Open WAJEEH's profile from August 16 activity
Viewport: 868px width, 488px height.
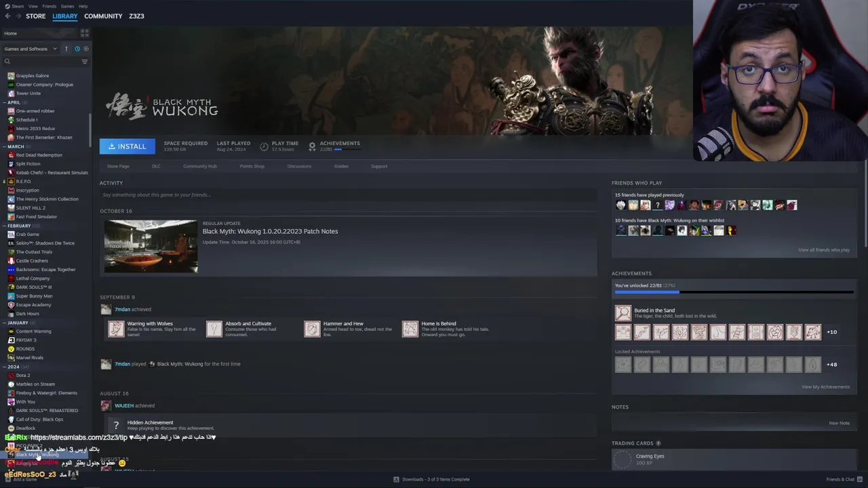(124, 405)
